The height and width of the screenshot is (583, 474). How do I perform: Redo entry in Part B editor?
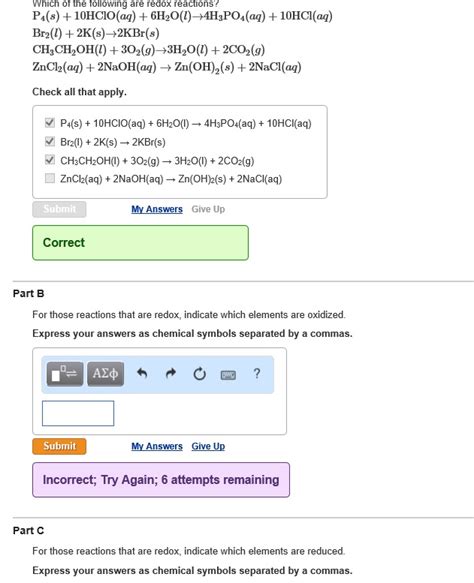coord(171,373)
